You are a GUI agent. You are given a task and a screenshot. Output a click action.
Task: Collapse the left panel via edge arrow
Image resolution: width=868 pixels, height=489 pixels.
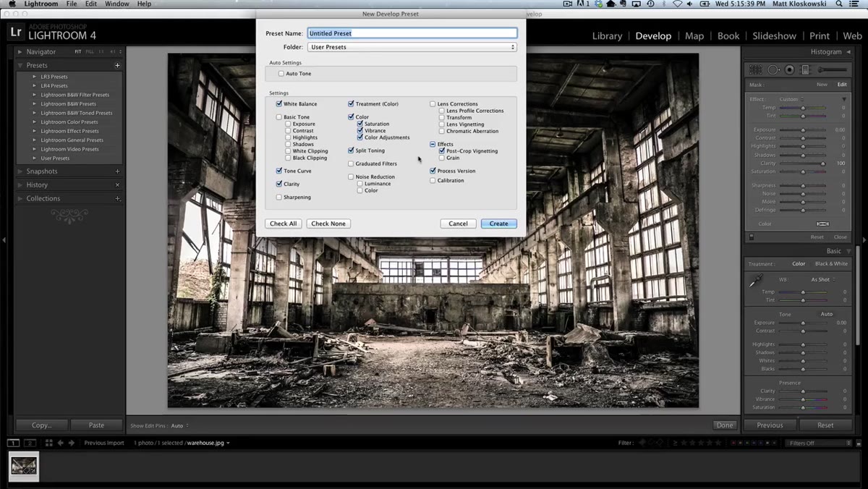tap(4, 239)
